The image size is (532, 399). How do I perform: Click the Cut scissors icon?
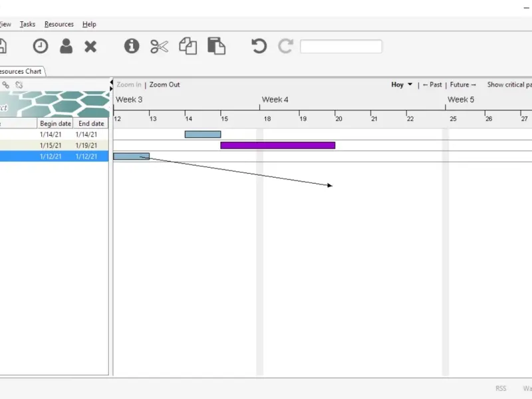click(159, 47)
